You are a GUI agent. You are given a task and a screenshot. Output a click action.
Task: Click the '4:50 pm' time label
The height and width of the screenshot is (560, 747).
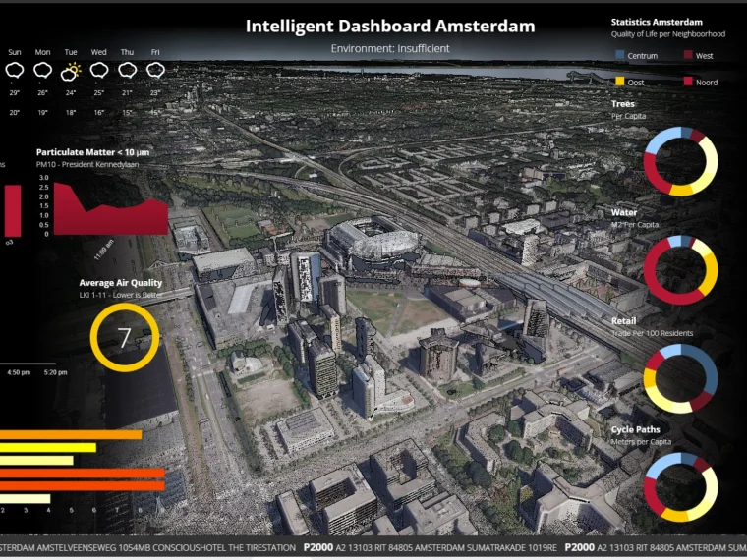19,372
